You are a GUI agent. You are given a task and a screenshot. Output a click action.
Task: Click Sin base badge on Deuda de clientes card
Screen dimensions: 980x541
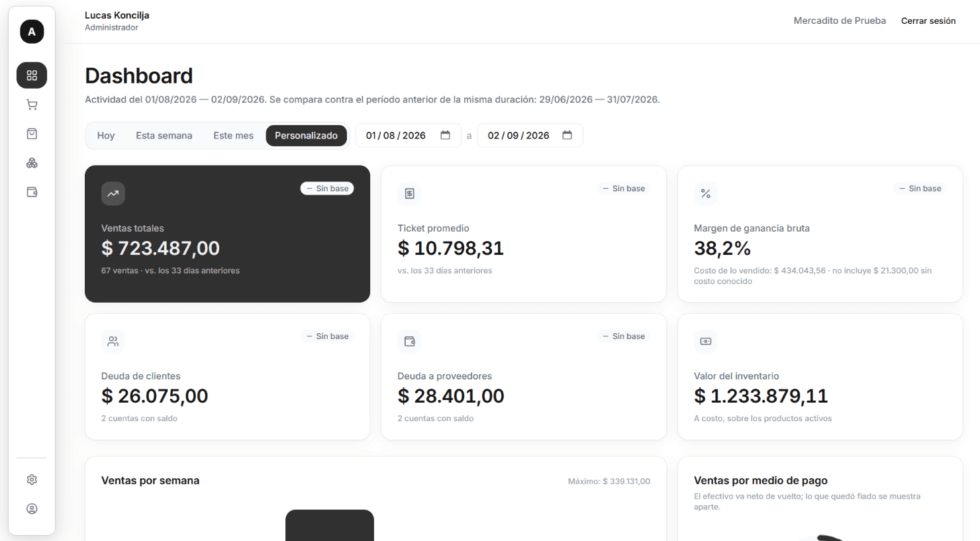pyautogui.click(x=327, y=336)
